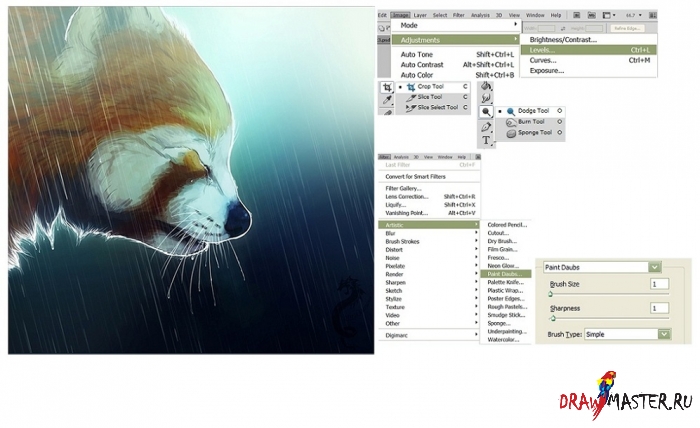700x428 pixels.
Task: Expand the Sharpen filter submenu
Action: pos(429,283)
